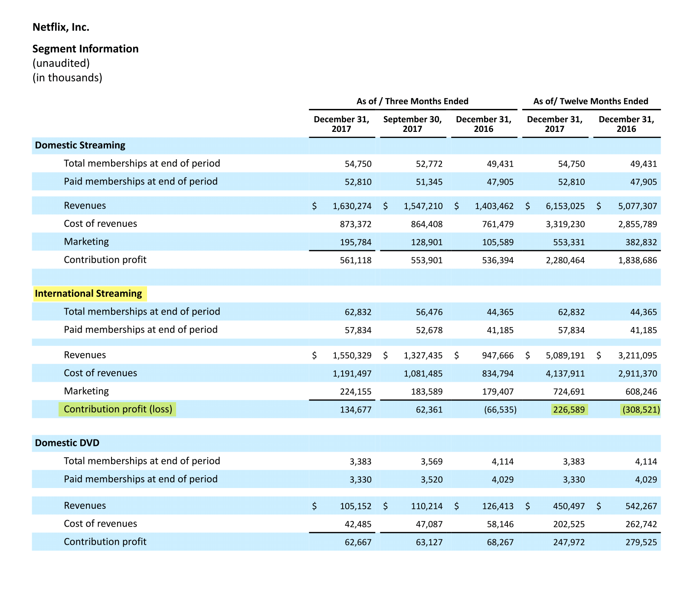Viewport: 694px width, 616px height.
Task: Select DVD revenues 105,152
Action: (x=356, y=506)
